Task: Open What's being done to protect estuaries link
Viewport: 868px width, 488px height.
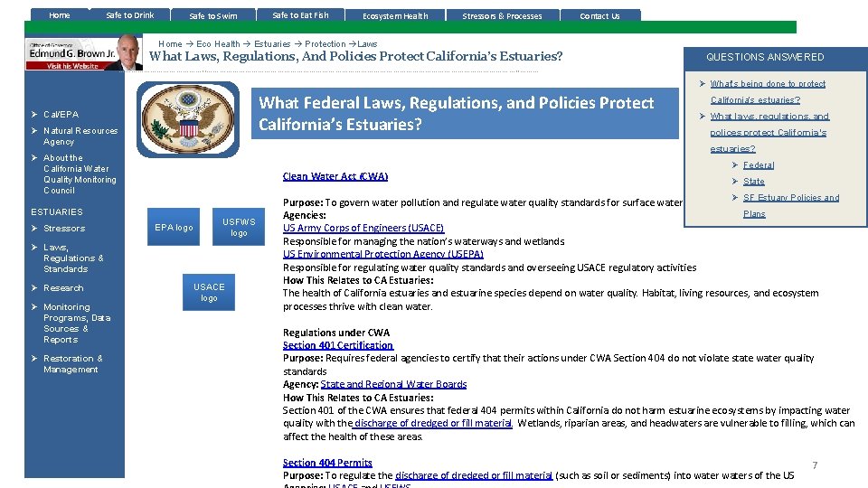Action: (x=768, y=91)
